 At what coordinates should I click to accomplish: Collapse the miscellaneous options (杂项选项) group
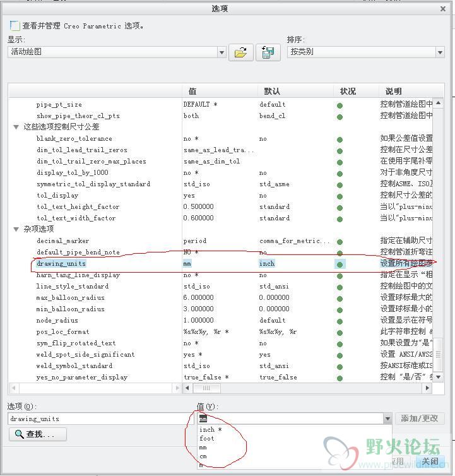coord(16,230)
